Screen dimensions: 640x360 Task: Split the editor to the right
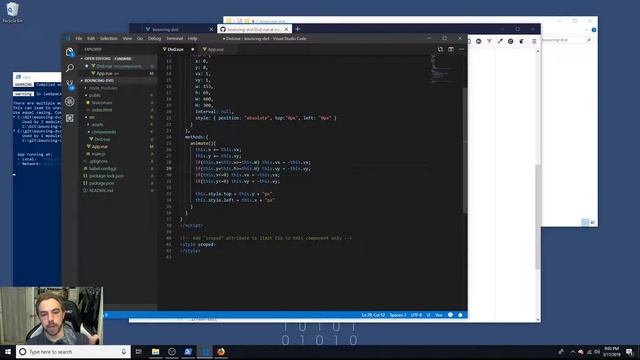(x=451, y=49)
